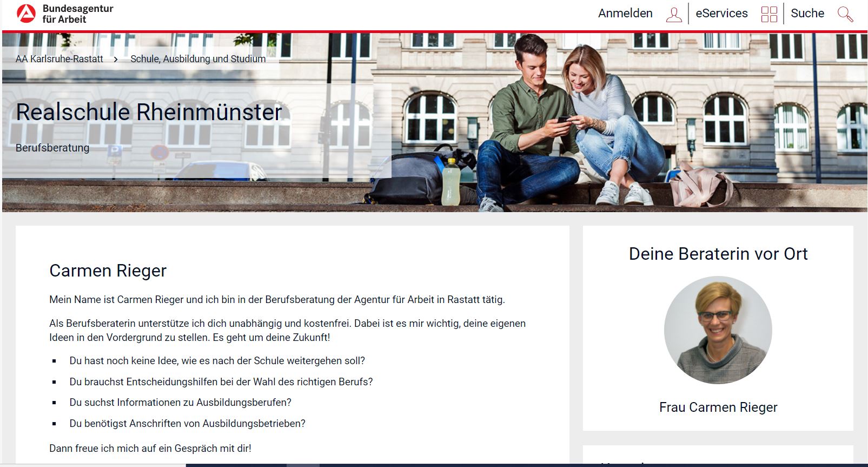
Task: Click the breadcrumb chevron arrow separator
Action: pyautogui.click(x=116, y=59)
